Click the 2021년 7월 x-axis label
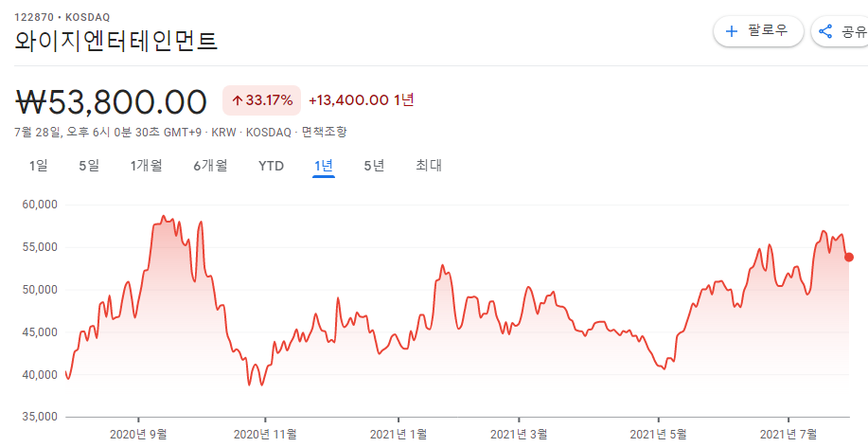The image size is (868, 447). tap(788, 434)
